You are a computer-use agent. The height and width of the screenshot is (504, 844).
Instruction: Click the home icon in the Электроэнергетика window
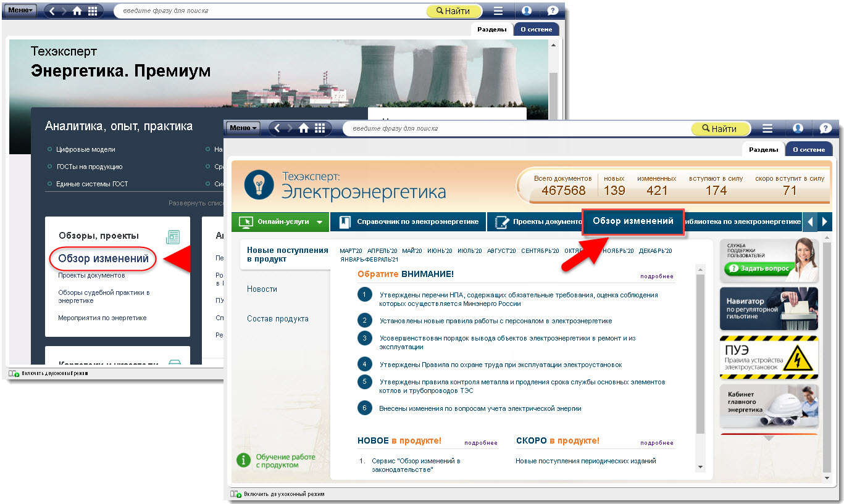tap(303, 128)
